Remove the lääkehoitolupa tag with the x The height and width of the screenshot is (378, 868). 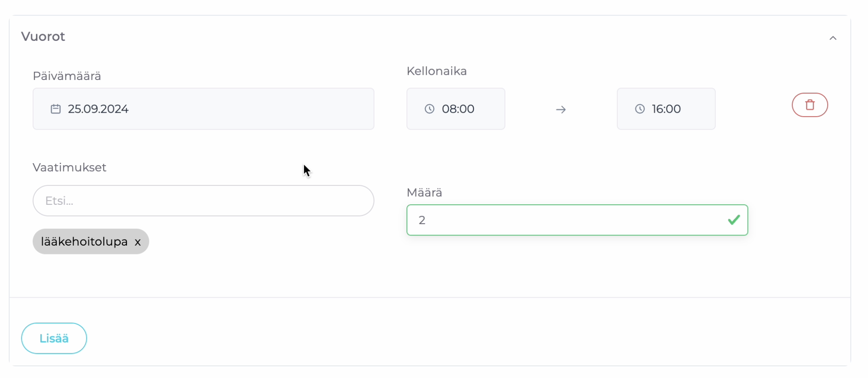coord(138,242)
